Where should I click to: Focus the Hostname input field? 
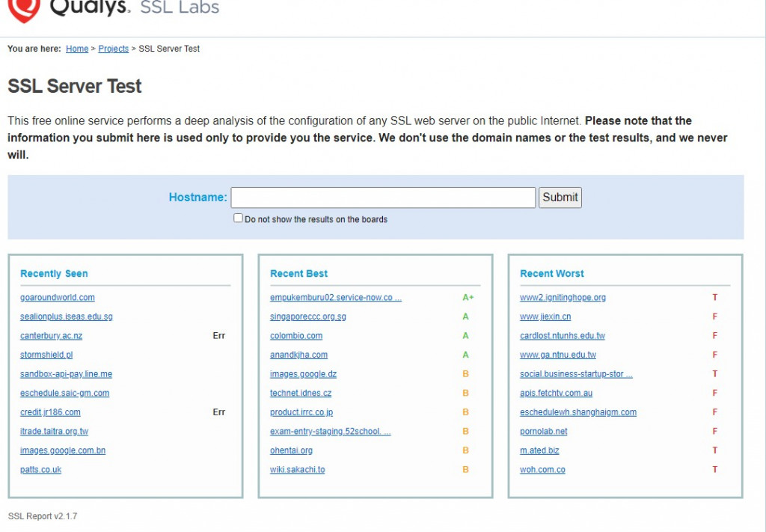(x=383, y=198)
